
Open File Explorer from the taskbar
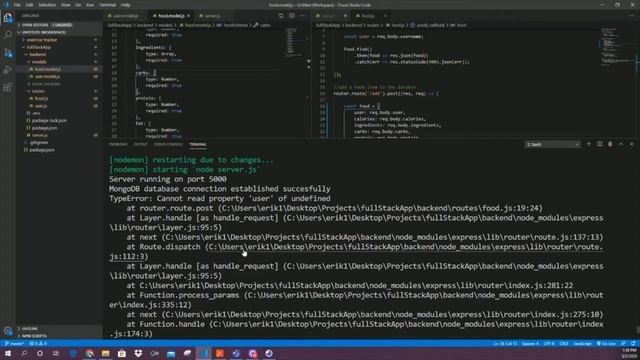click(106, 353)
